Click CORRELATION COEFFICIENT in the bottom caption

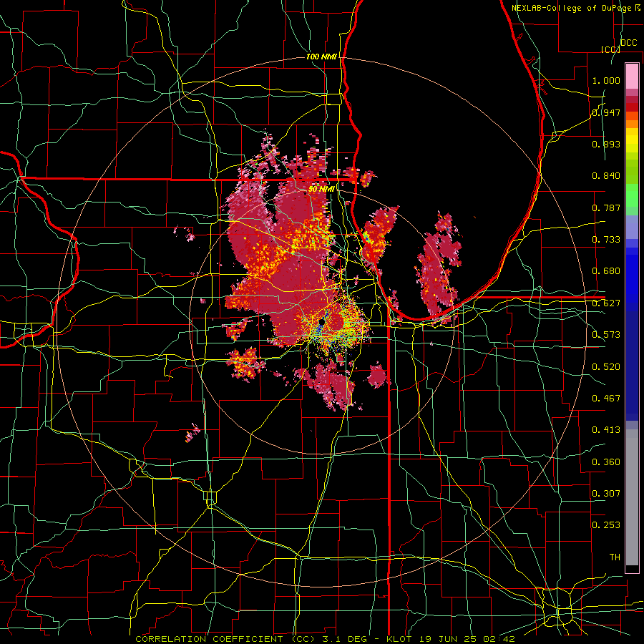click(x=210, y=639)
